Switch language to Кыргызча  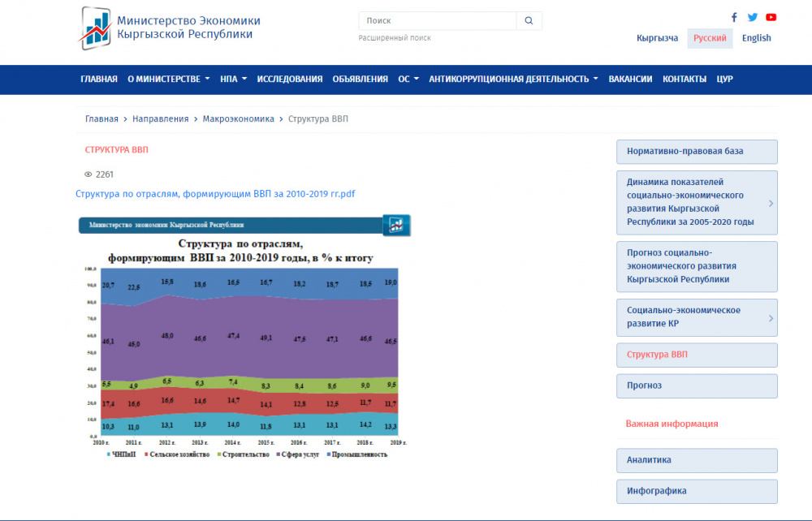click(657, 38)
